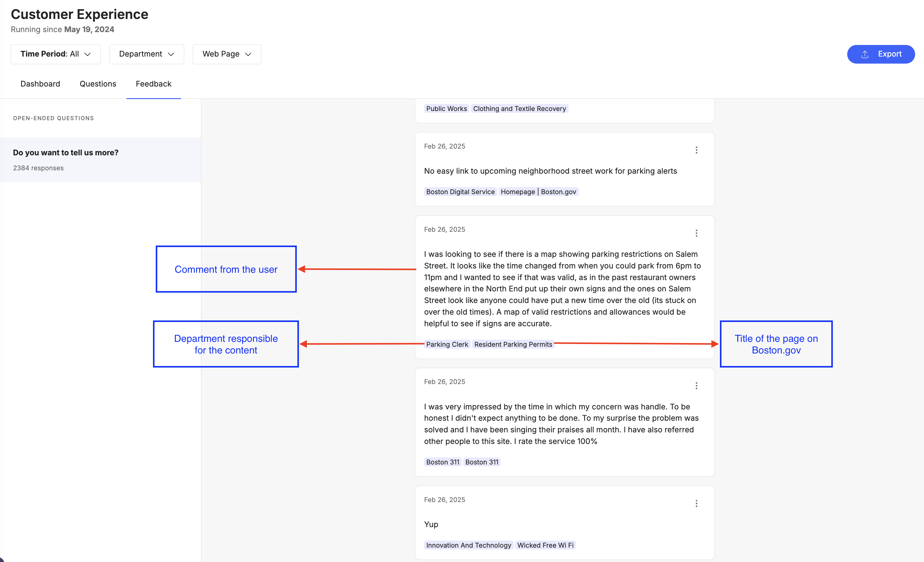924x562 pixels.
Task: Open three-dot menu on the 'Yup' comment
Action: [696, 503]
